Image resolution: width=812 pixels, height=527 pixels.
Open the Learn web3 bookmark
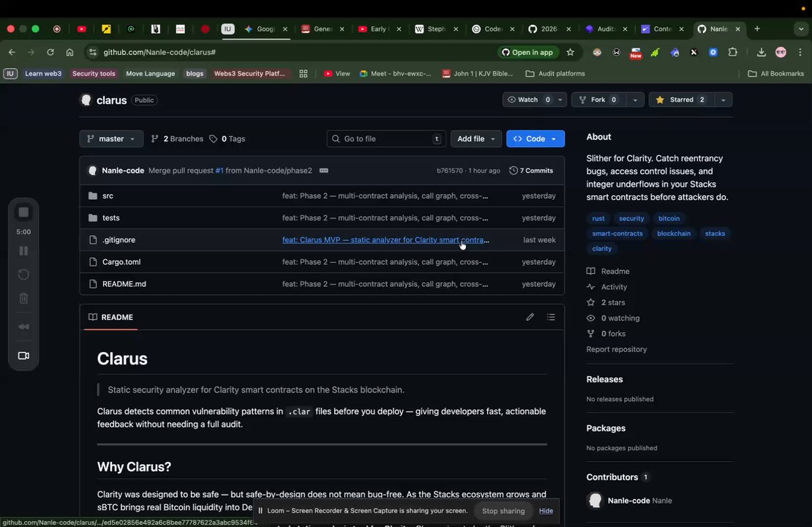pyautogui.click(x=43, y=74)
